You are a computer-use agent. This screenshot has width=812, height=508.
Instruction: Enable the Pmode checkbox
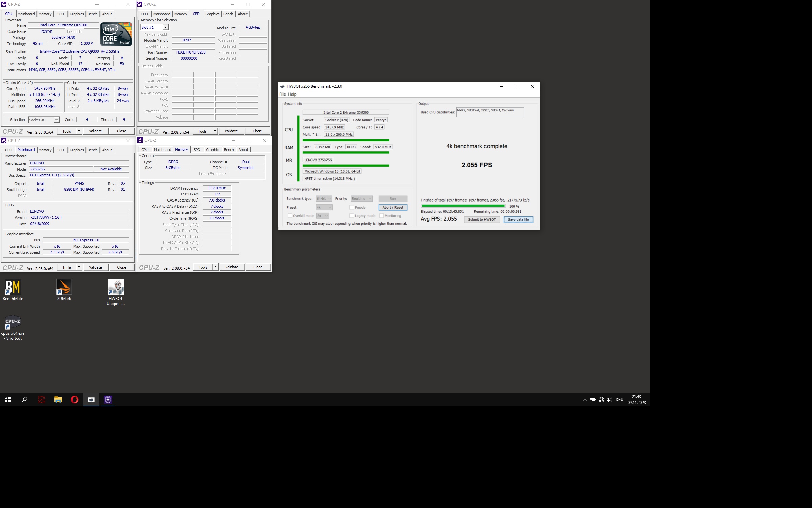click(x=352, y=207)
